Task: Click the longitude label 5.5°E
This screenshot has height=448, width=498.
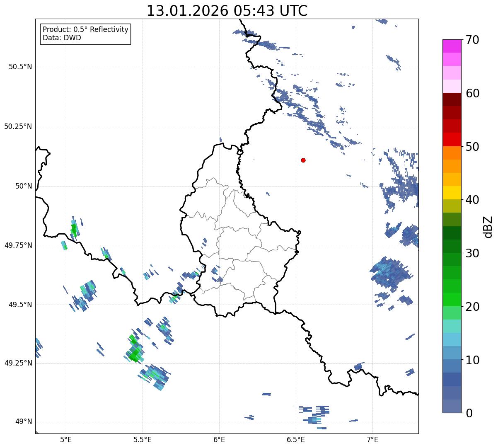Action: [x=143, y=439]
